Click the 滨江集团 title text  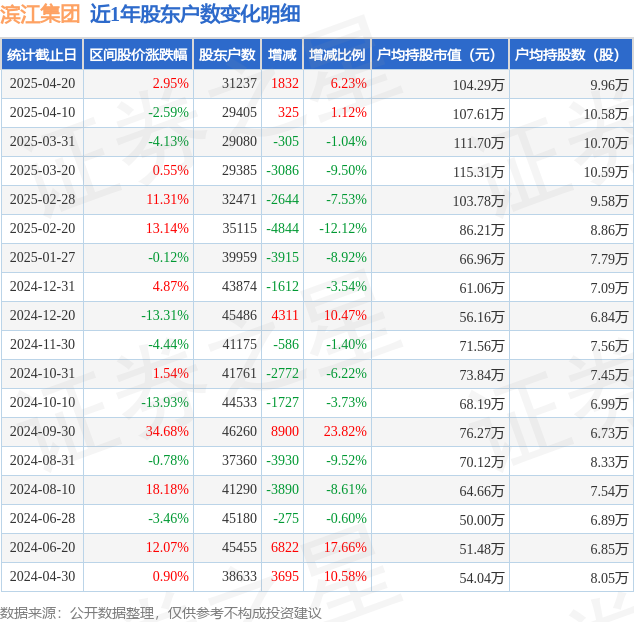point(40,14)
